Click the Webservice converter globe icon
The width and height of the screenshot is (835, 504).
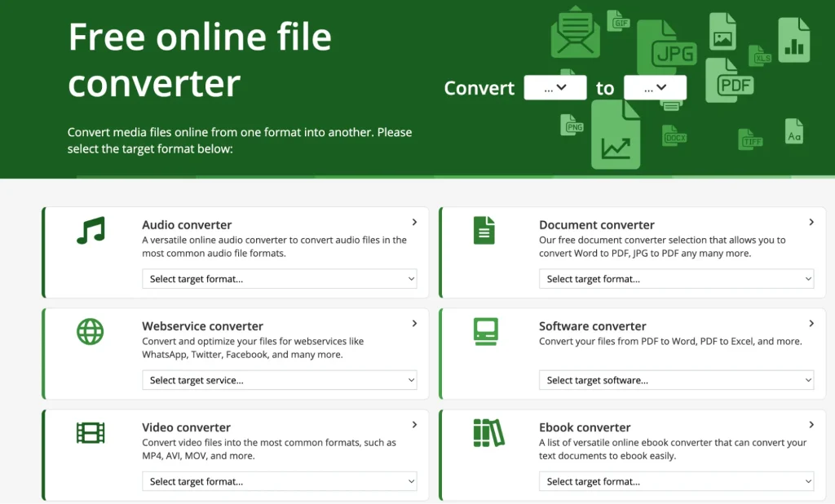coord(91,331)
